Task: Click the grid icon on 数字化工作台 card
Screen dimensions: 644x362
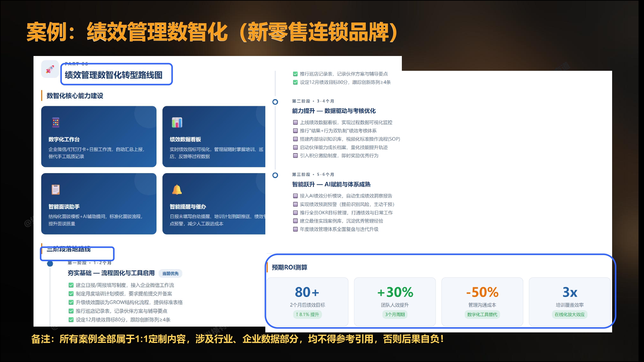Action: click(x=56, y=123)
